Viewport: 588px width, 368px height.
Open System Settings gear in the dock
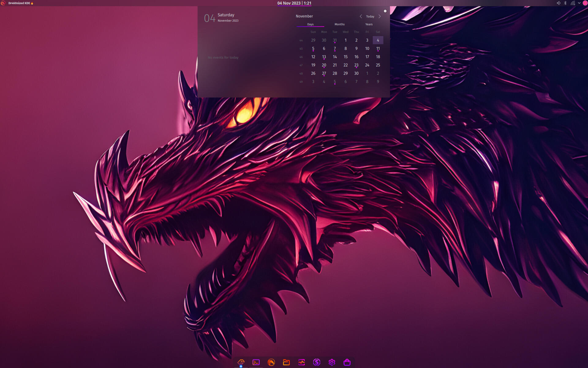[332, 362]
